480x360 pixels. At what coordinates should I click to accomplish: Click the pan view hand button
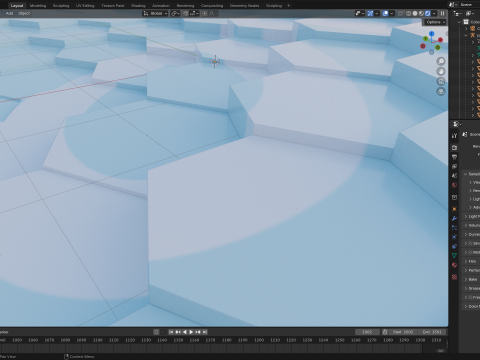pyautogui.click(x=441, y=71)
